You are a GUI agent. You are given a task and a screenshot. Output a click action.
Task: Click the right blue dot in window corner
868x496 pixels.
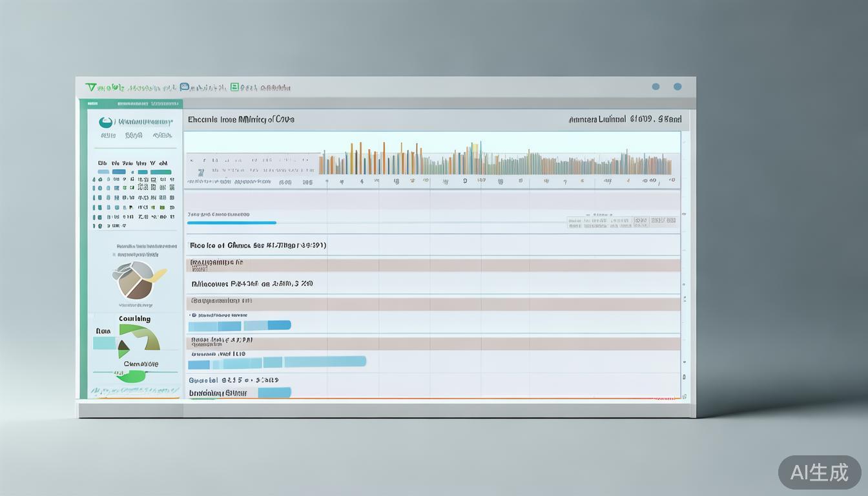(x=677, y=87)
